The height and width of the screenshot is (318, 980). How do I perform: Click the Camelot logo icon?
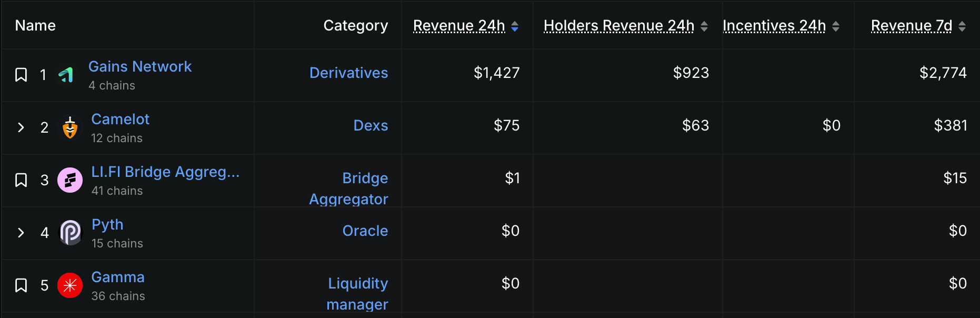(x=70, y=127)
